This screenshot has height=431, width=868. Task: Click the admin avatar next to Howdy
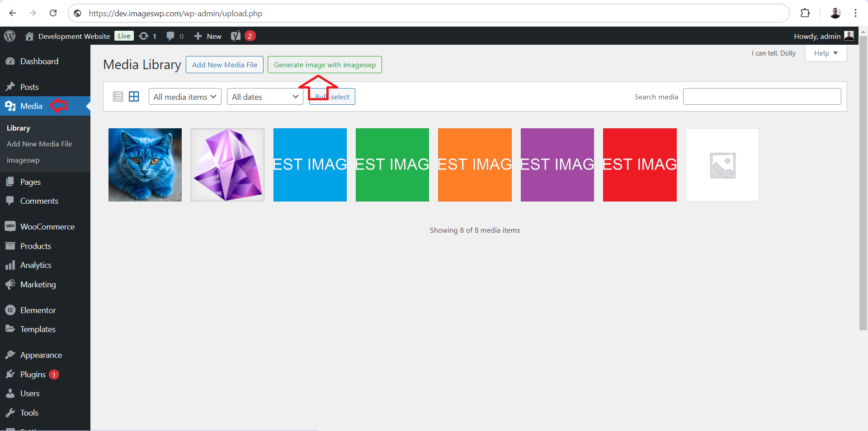849,36
